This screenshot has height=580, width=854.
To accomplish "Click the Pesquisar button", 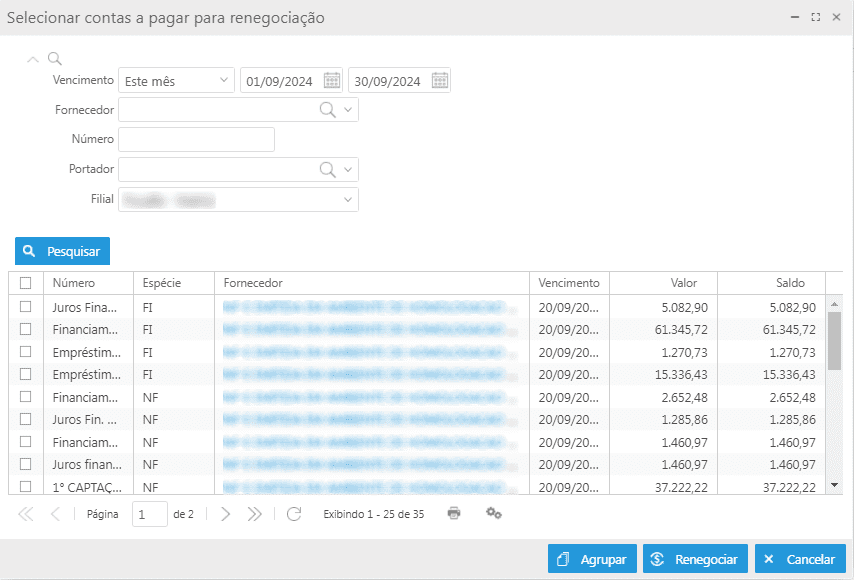I will (62, 251).
